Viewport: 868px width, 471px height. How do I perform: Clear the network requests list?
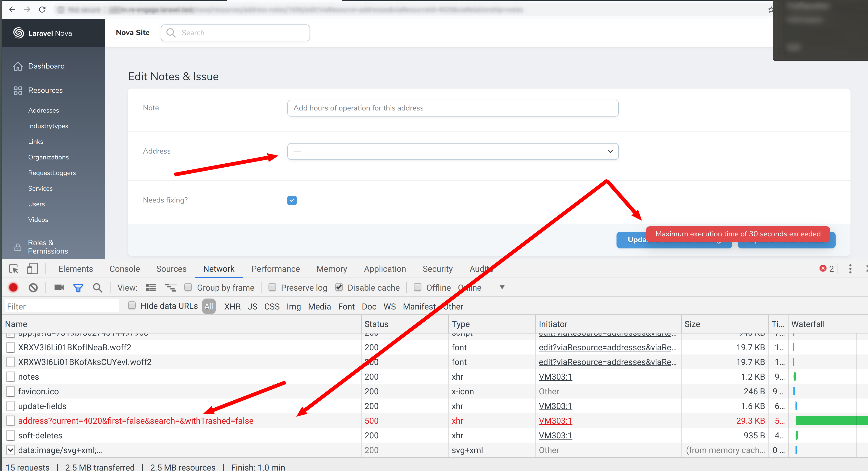(x=33, y=287)
